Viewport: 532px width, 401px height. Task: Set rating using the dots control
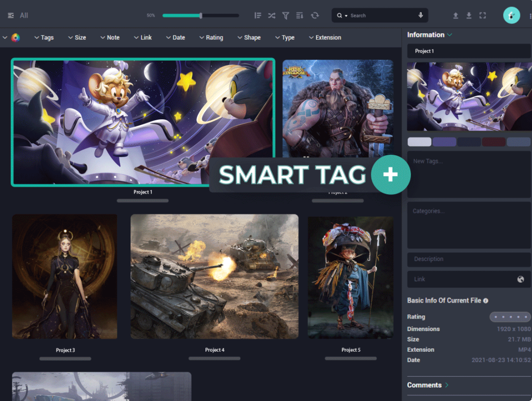point(510,317)
